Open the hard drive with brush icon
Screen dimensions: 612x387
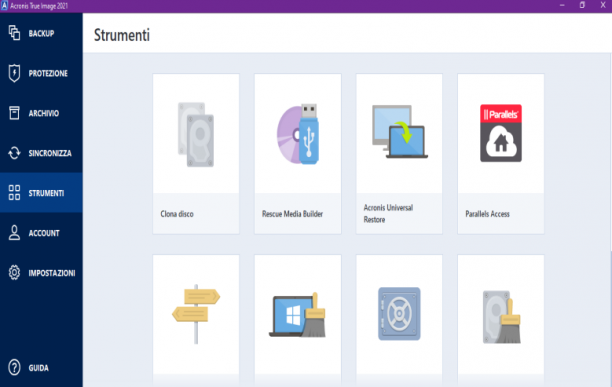[501, 317]
